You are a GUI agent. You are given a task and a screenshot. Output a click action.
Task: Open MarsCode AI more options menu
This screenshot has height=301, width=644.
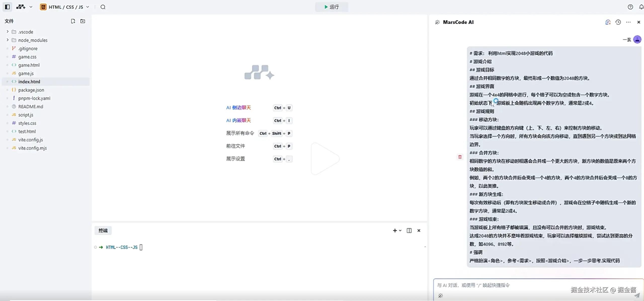pos(628,22)
